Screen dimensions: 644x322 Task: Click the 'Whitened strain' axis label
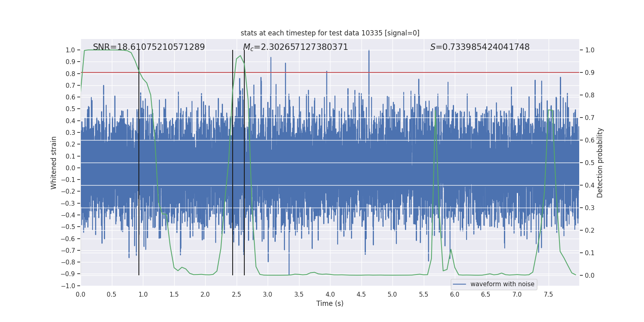[x=54, y=163]
